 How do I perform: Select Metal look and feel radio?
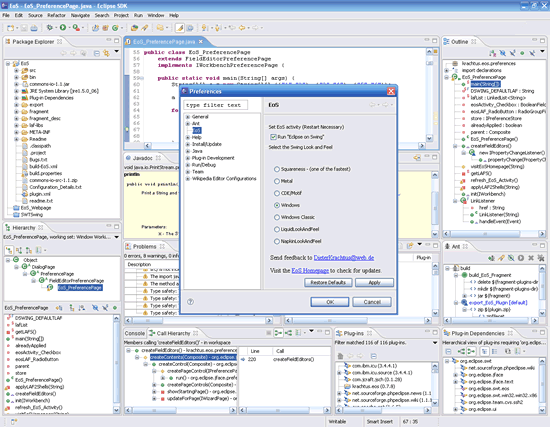click(x=277, y=181)
